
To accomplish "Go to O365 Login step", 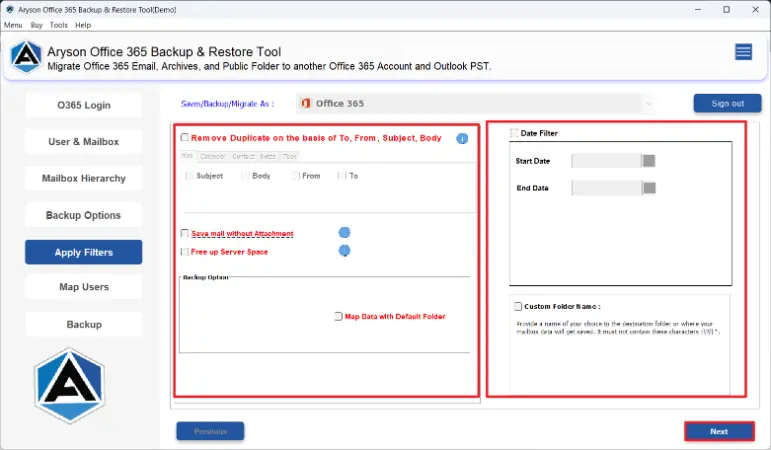I will click(84, 105).
